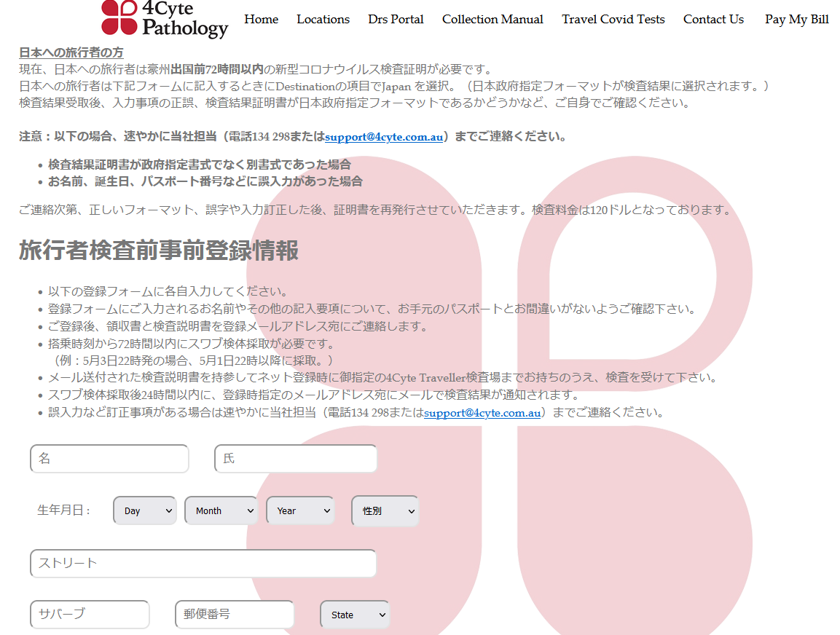Open the Contact Us page
Viewport: 840px width, 635px height.
[x=713, y=20]
